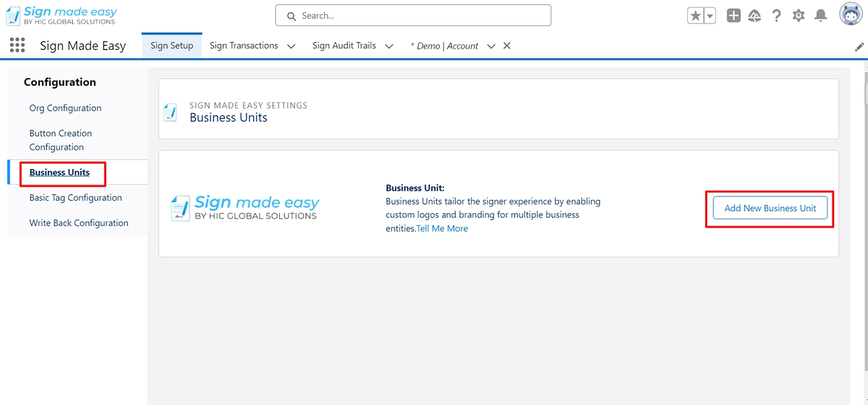Screen dimensions: 868x405
Task: Open the user profile avatar
Action: pos(851,14)
